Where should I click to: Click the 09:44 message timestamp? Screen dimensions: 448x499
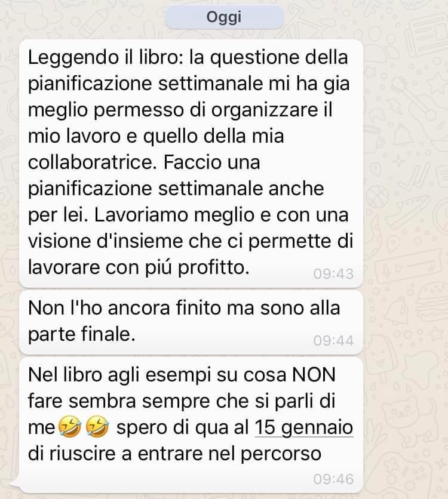coord(333,341)
